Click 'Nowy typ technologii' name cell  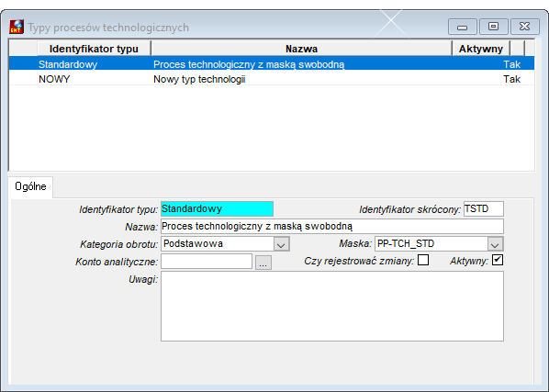(199, 79)
